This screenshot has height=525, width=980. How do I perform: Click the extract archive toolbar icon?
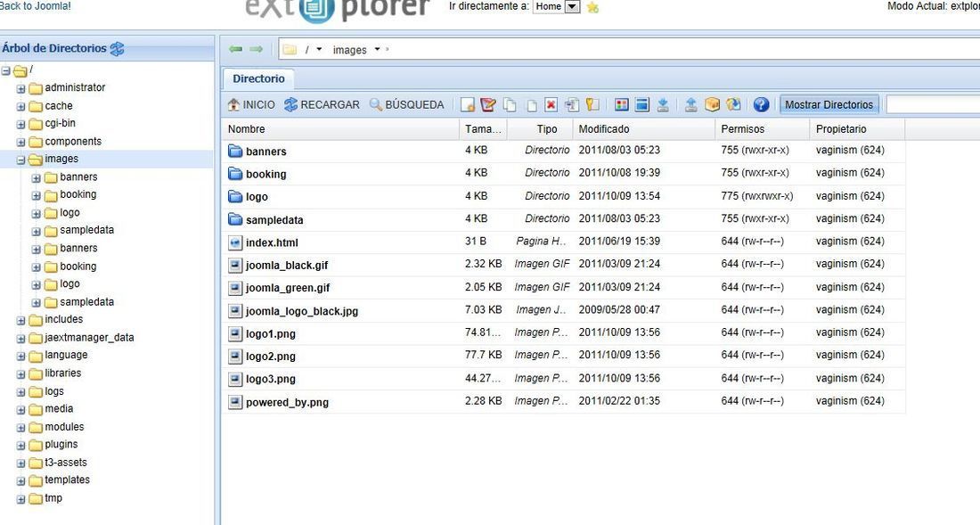733,104
